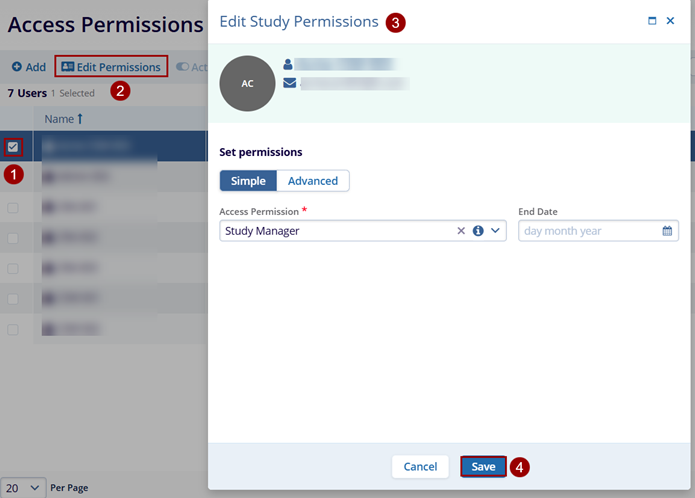Click the Save button
The image size is (695, 498).
[483, 467]
